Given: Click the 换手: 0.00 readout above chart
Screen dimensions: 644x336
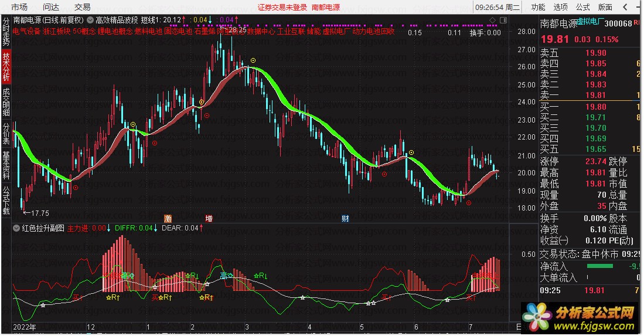Looking at the screenshot, I should (485, 32).
